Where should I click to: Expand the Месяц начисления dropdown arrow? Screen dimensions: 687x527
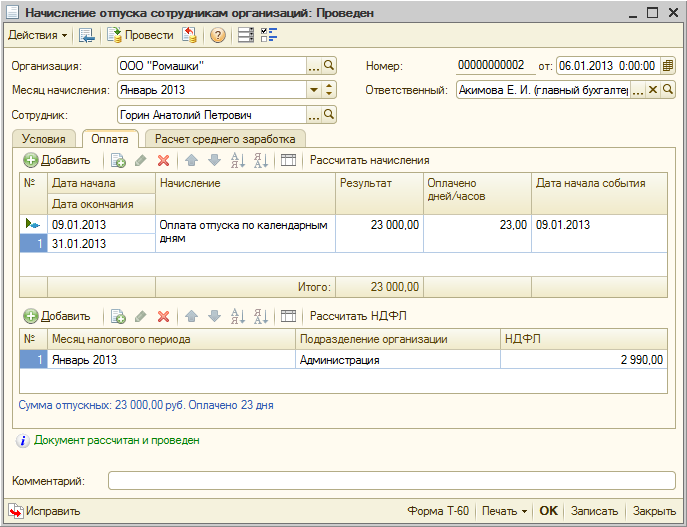(314, 90)
